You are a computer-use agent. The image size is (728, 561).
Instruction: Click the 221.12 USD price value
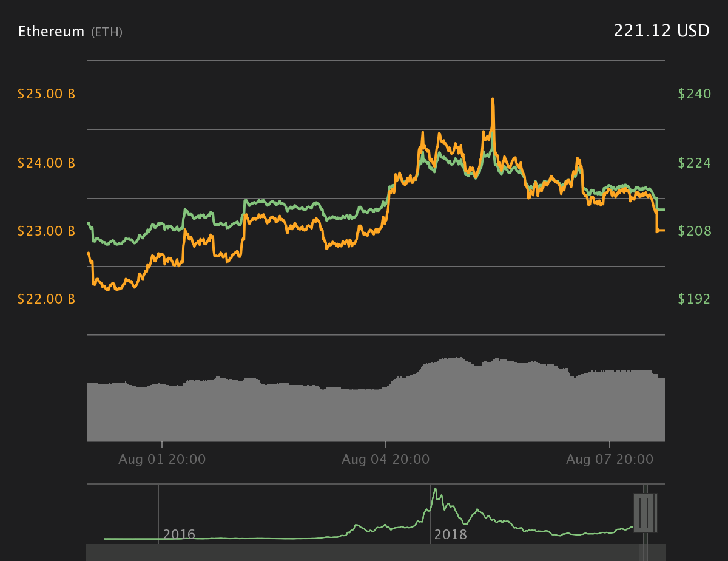click(x=661, y=31)
